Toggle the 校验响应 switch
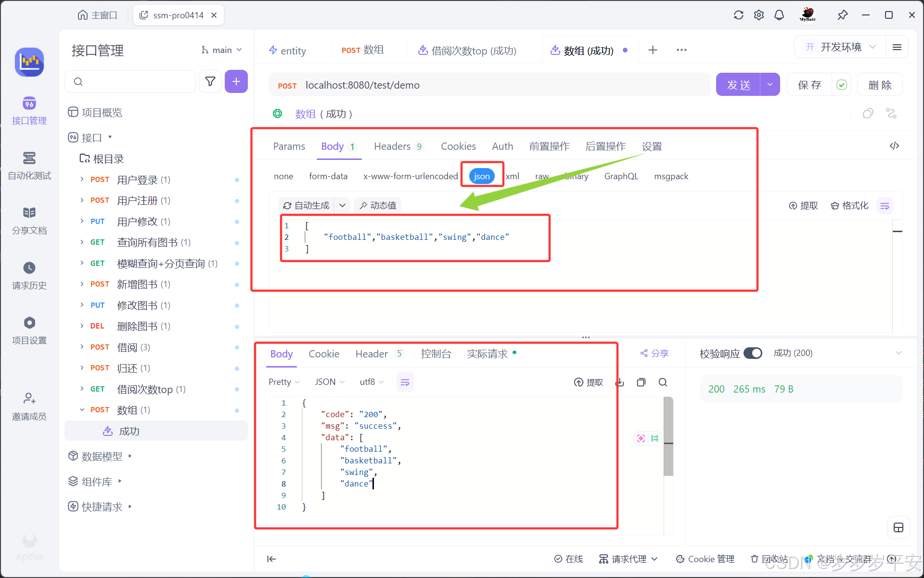The image size is (924, 578). tap(753, 353)
